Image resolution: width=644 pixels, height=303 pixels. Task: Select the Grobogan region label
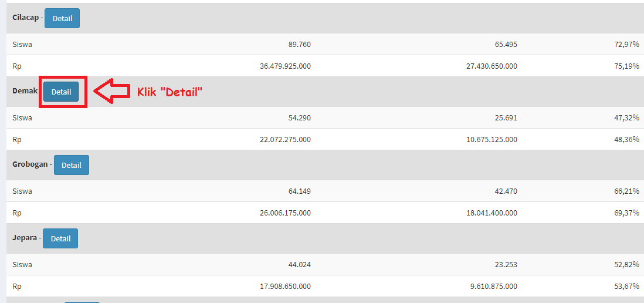pyautogui.click(x=30, y=165)
